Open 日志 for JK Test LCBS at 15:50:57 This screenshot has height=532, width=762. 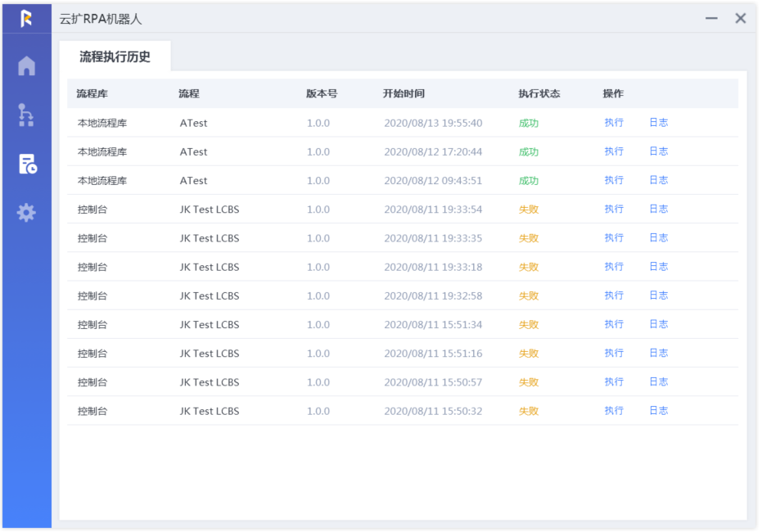(659, 382)
